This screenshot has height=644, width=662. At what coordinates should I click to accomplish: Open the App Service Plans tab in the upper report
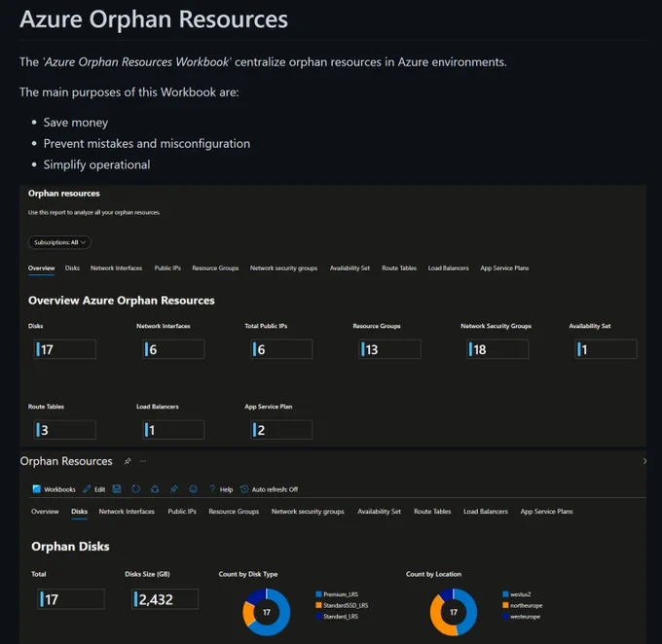pyautogui.click(x=504, y=268)
